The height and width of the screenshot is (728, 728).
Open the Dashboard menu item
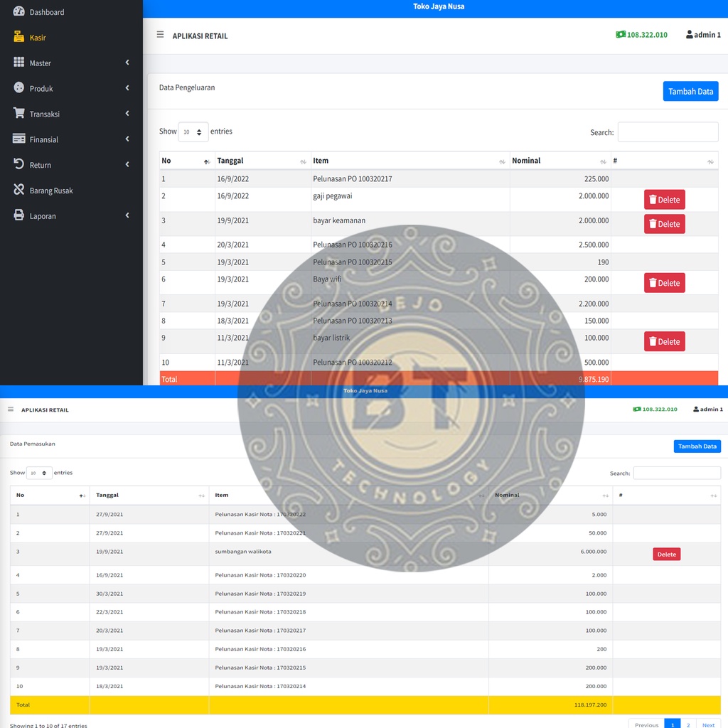coord(47,12)
